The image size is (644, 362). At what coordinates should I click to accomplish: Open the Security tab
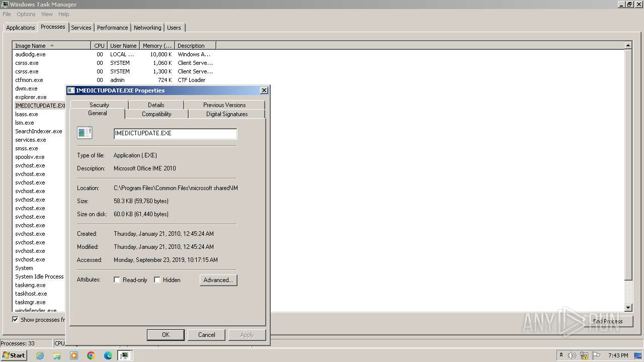click(x=99, y=105)
